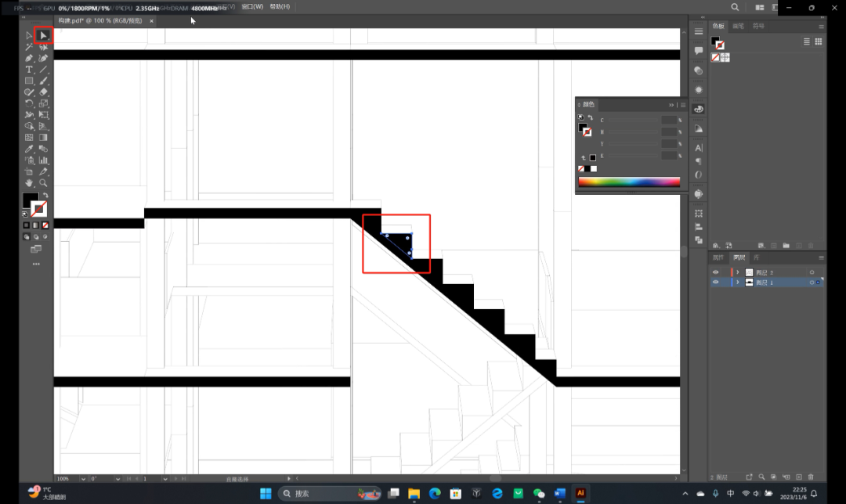Screen dimensions: 846x504
Task: Switch to the 属性 tab
Action: [x=718, y=257]
